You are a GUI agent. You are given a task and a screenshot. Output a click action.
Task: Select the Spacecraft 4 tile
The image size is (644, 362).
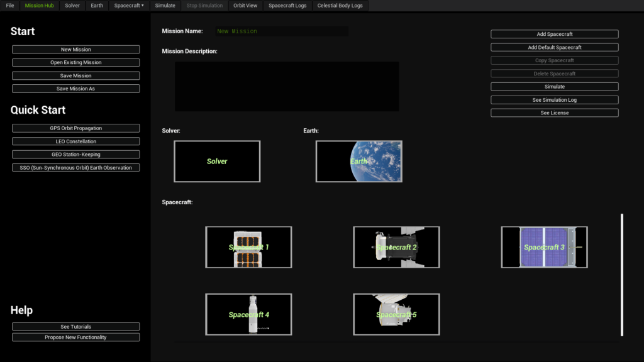tap(248, 314)
